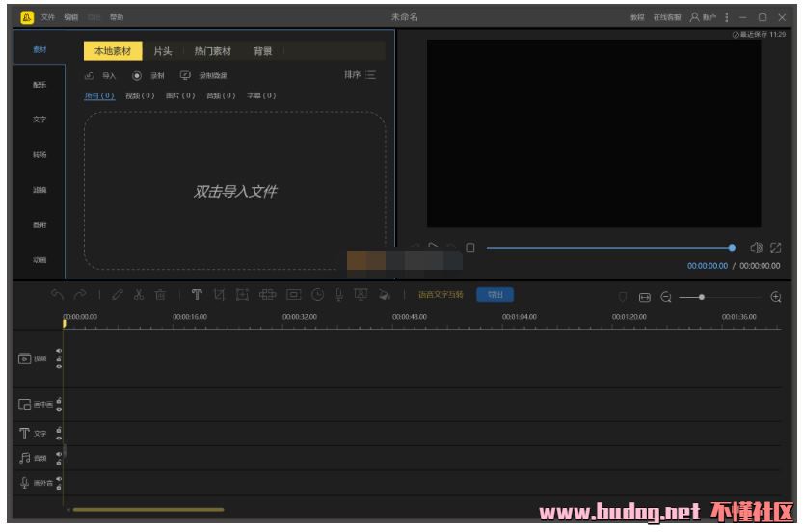Click the three-dot more options icon
The image size is (803, 532).
click(x=727, y=17)
